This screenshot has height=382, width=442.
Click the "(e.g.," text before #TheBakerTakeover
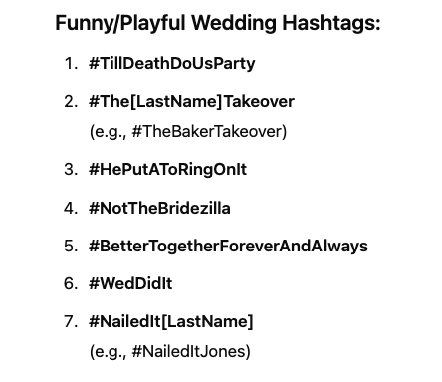108,132
